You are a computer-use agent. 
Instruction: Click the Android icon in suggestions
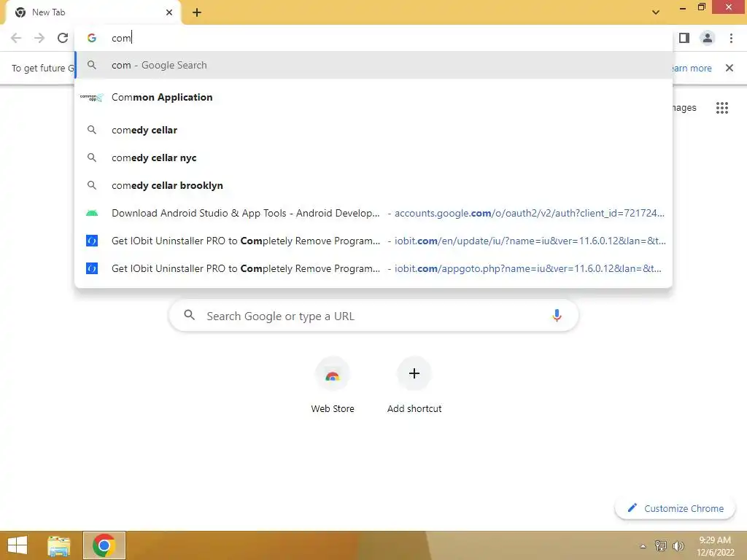click(x=92, y=214)
